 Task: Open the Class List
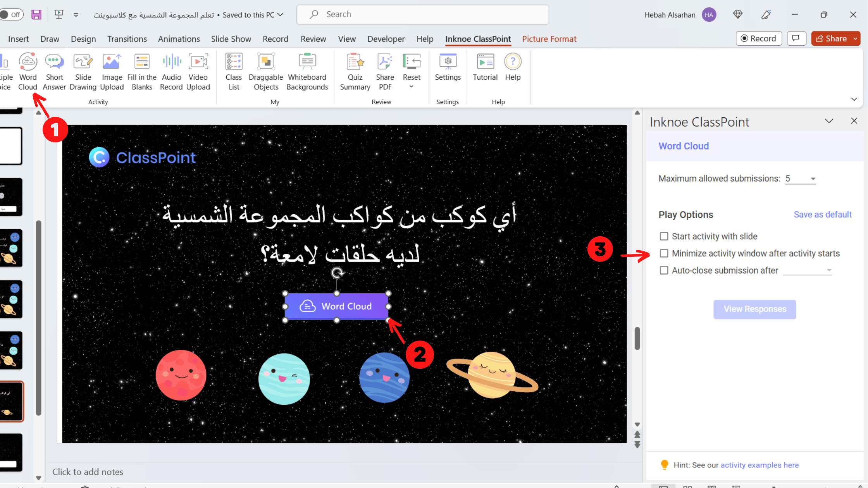pyautogui.click(x=234, y=72)
